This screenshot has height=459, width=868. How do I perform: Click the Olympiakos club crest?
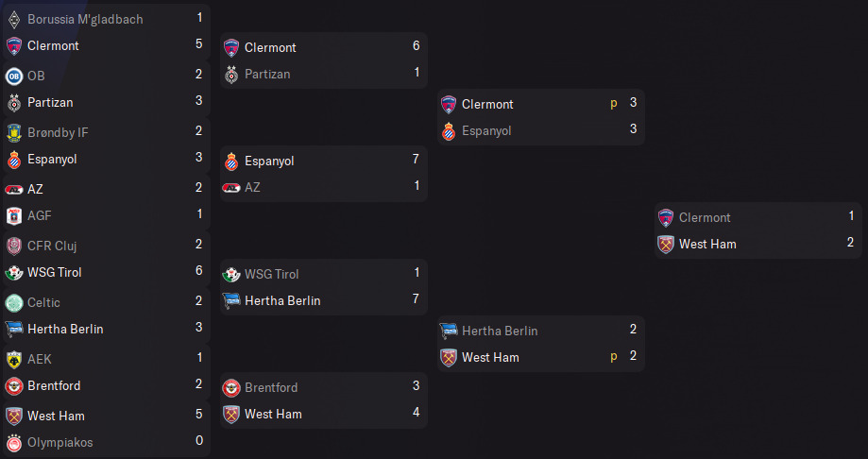coord(14,443)
